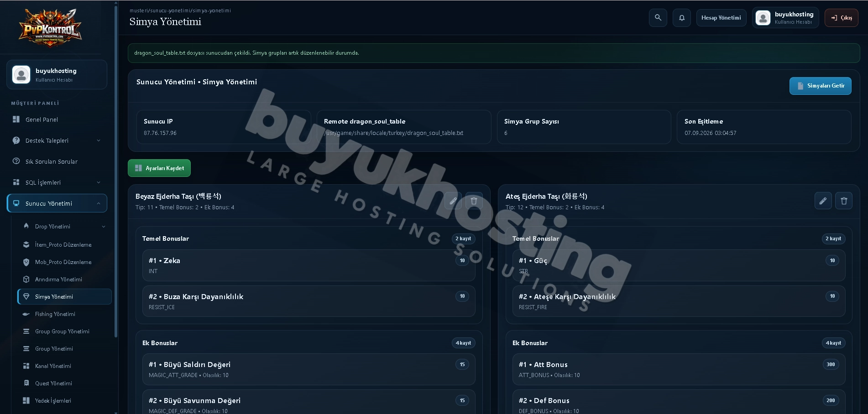The image size is (868, 414).
Task: Go to Mob_Proto Düzenleme
Action: pyautogui.click(x=64, y=262)
